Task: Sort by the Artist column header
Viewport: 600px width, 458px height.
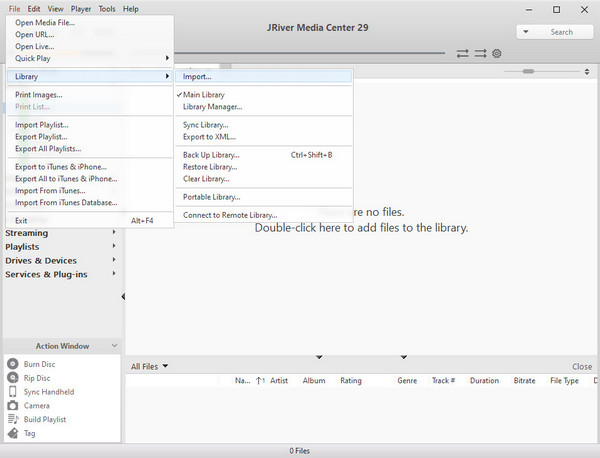Action: coord(279,380)
